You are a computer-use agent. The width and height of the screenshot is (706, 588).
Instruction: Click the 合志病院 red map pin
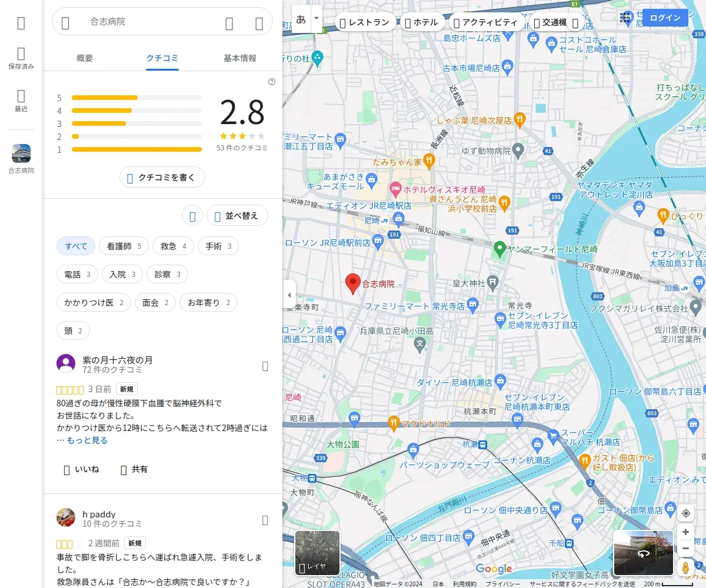coord(352,283)
